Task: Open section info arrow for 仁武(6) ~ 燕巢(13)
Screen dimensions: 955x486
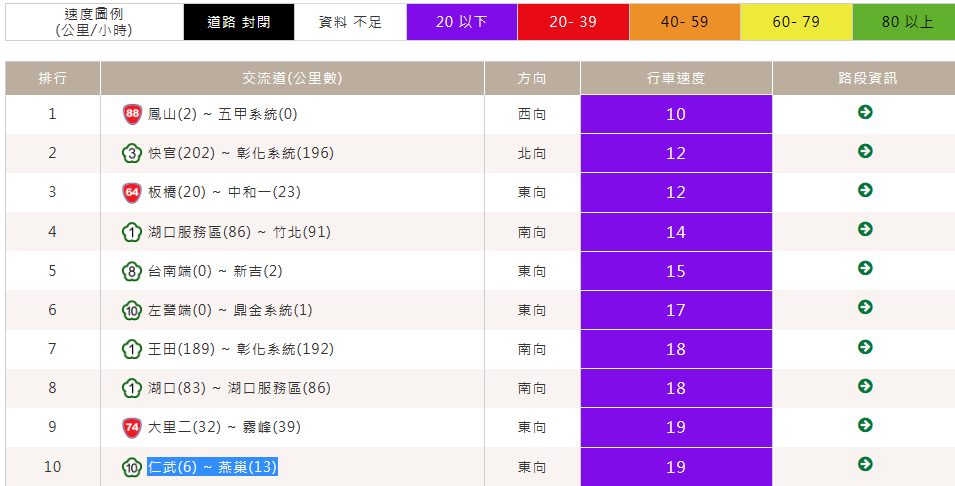Action: [865, 464]
